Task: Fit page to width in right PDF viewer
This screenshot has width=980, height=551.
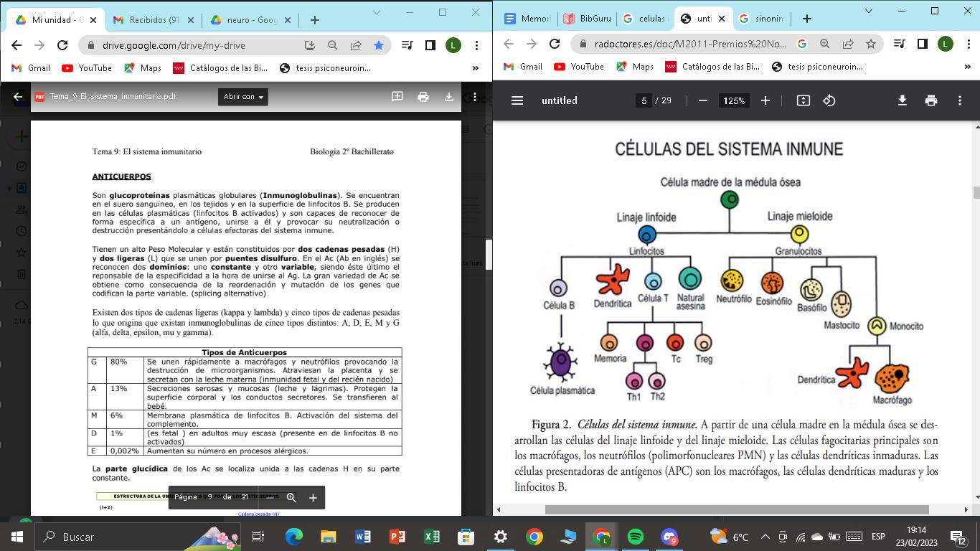Action: [x=804, y=100]
